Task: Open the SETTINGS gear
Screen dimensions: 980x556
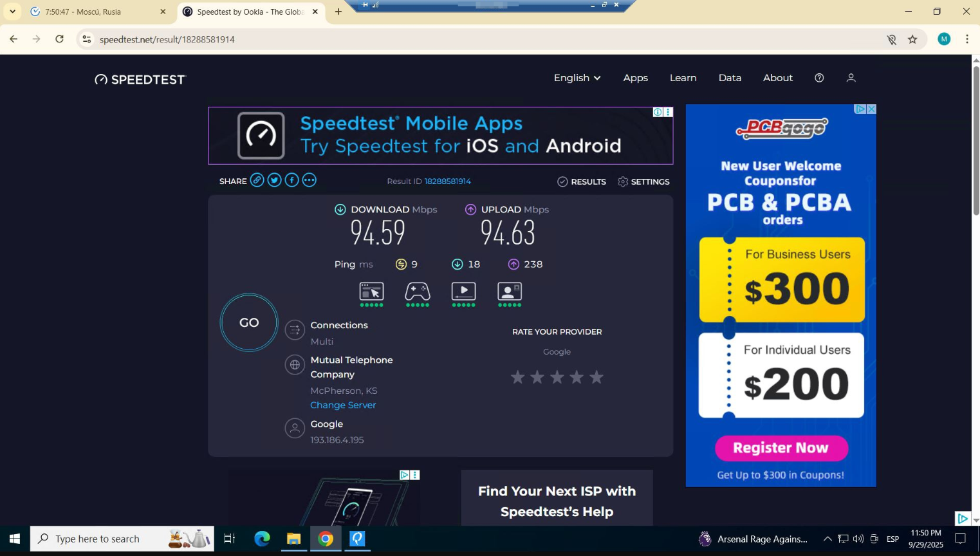Action: pos(643,181)
